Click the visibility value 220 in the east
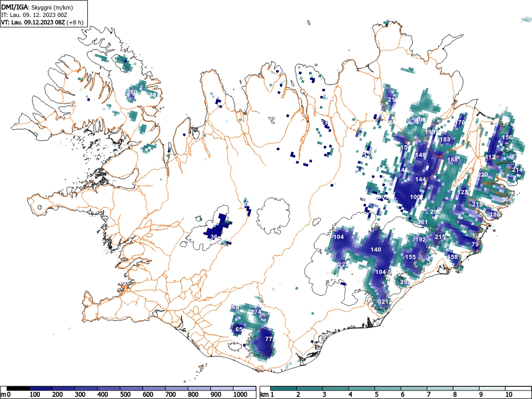 click(483, 174)
